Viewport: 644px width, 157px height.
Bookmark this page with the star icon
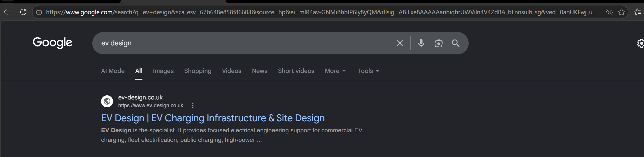[x=622, y=12]
